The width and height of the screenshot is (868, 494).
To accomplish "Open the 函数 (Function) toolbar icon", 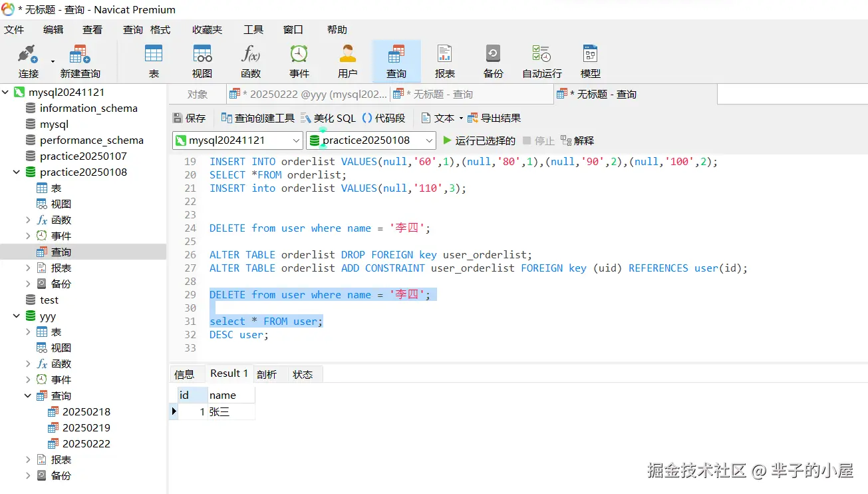I will (251, 61).
